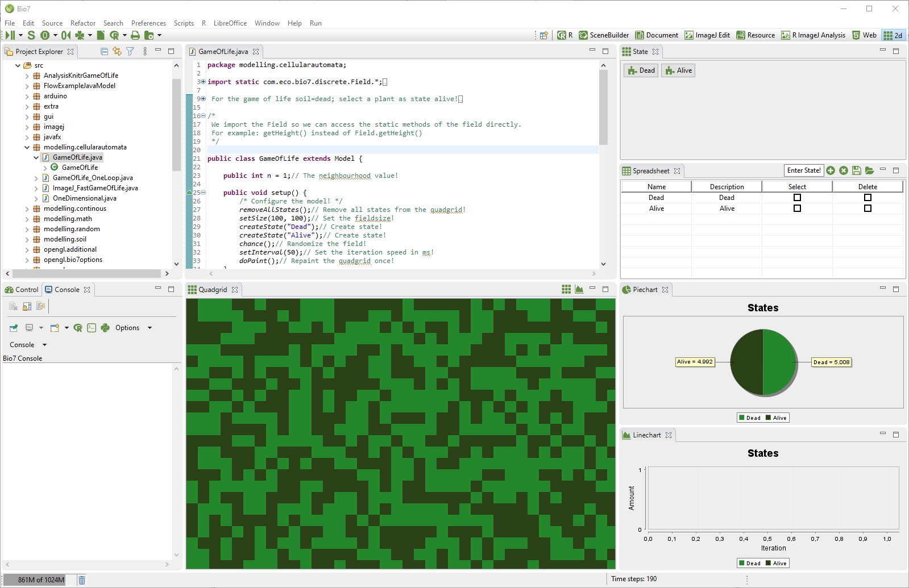This screenshot has height=588, width=909.
Task: Click the Enter State! input field
Action: tap(804, 170)
